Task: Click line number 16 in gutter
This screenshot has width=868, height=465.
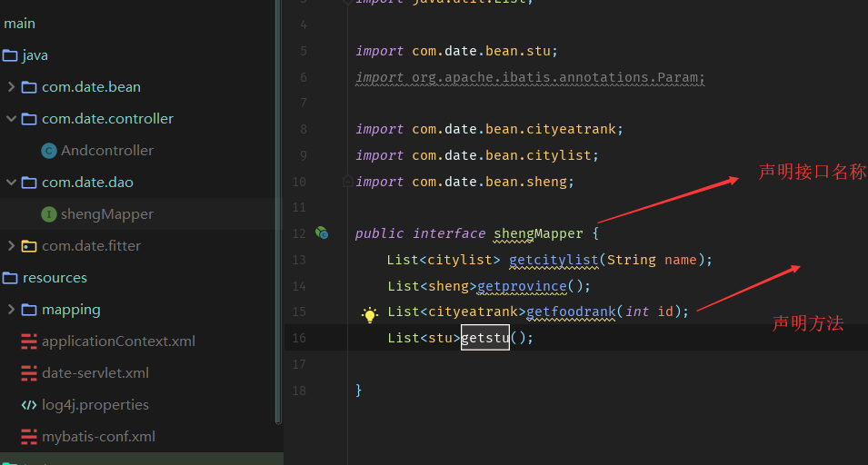Action: 299,338
